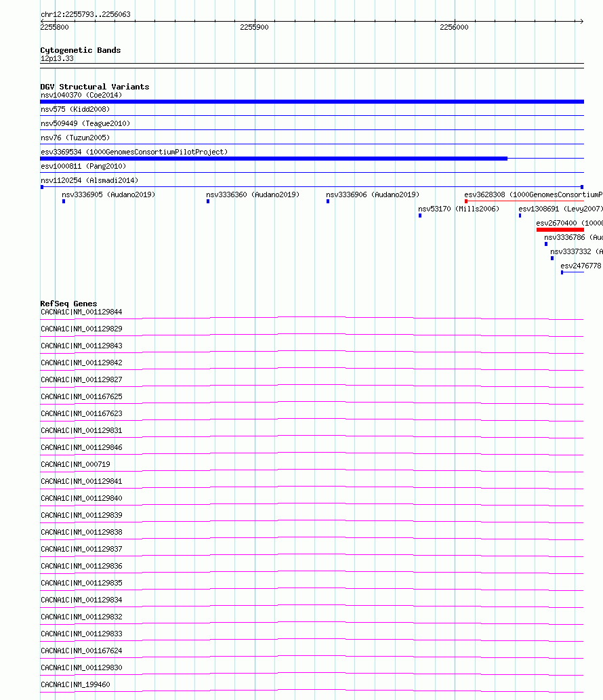This screenshot has width=603, height=700.
Task: Select variant nsv3336905 (Audano2019)
Action: coord(108,195)
